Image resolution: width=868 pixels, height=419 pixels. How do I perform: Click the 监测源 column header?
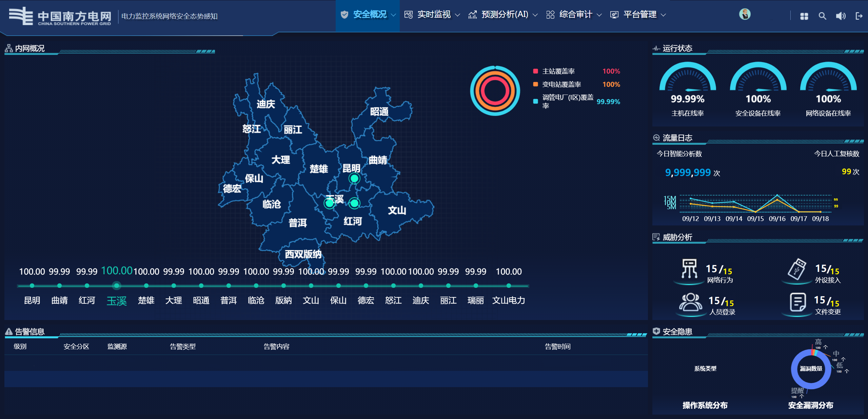click(117, 346)
